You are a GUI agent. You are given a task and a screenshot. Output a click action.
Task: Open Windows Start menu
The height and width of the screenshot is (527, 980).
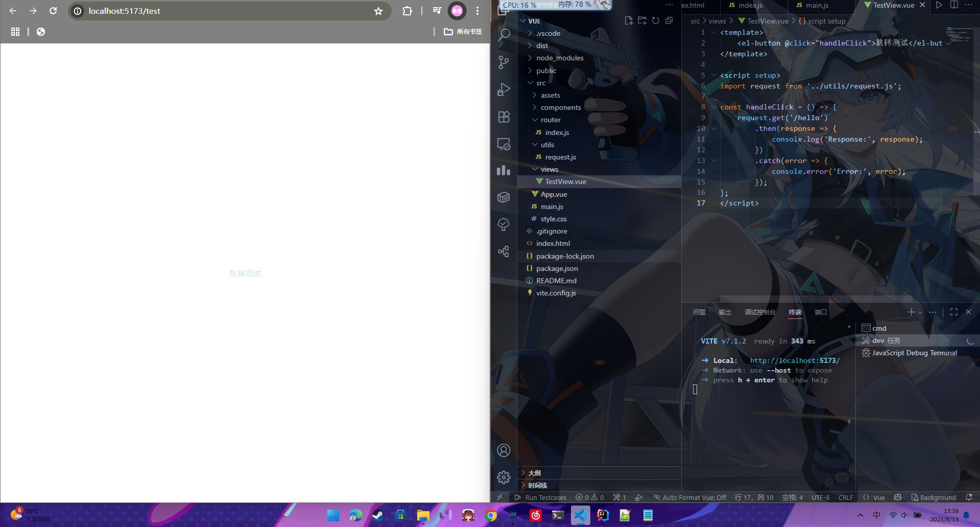(x=333, y=515)
